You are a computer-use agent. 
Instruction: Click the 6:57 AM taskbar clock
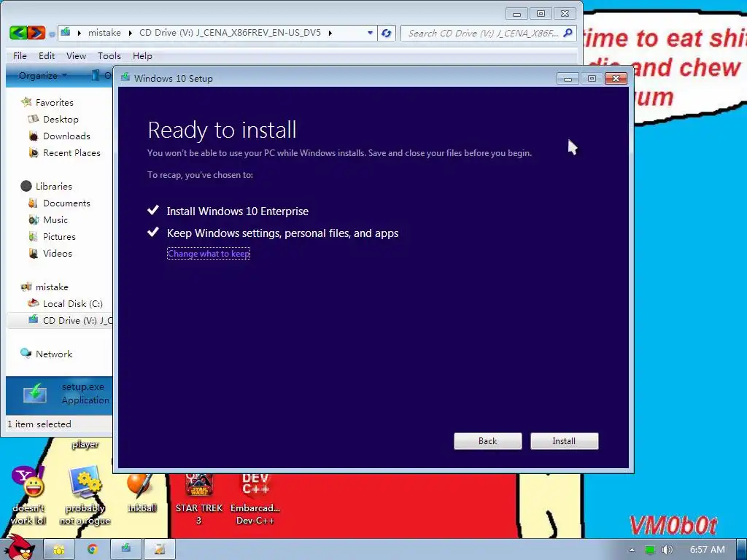point(708,550)
